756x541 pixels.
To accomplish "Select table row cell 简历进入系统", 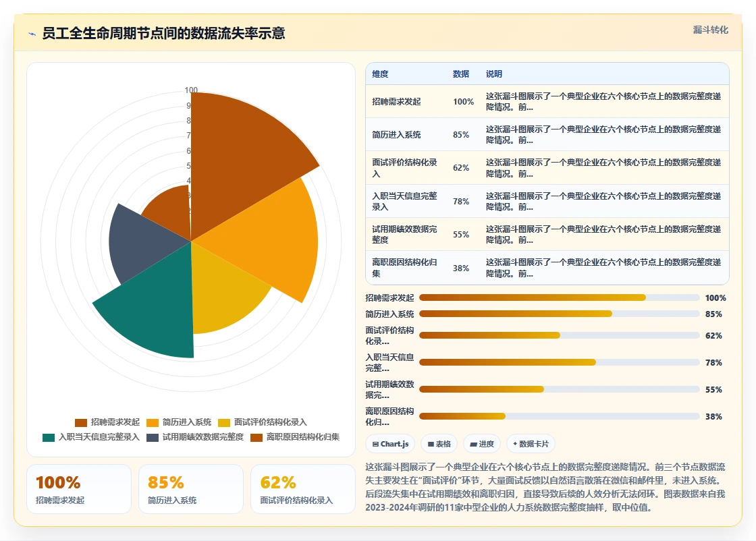I will [396, 135].
